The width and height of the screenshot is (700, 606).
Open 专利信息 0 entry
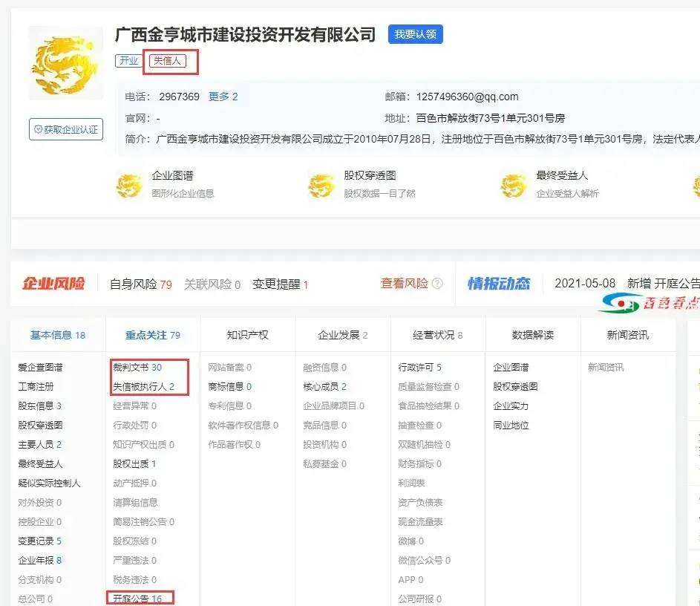click(230, 406)
